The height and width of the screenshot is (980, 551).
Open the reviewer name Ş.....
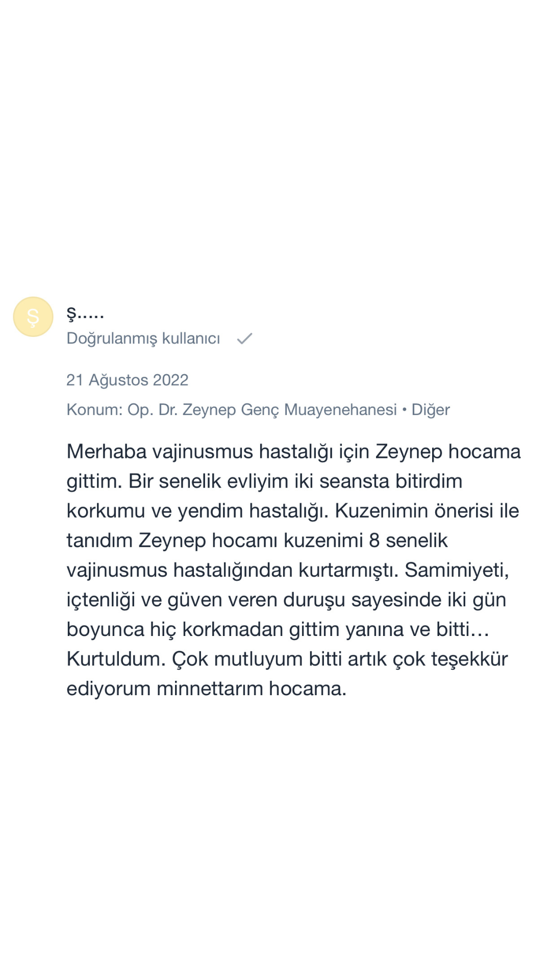(85, 313)
